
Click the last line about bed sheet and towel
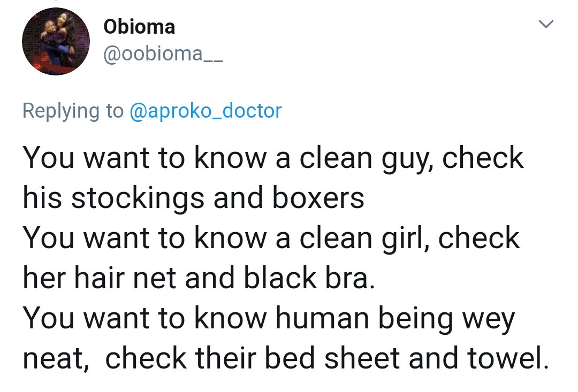286,358
